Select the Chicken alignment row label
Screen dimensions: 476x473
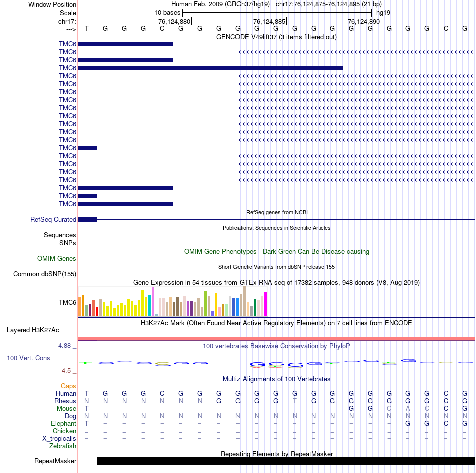64,431
